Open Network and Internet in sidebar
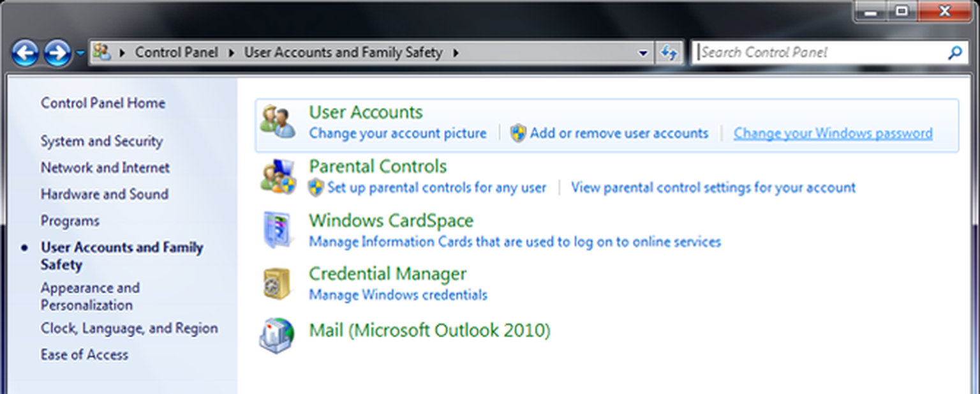Screen dimensions: 980x394 [x=105, y=168]
